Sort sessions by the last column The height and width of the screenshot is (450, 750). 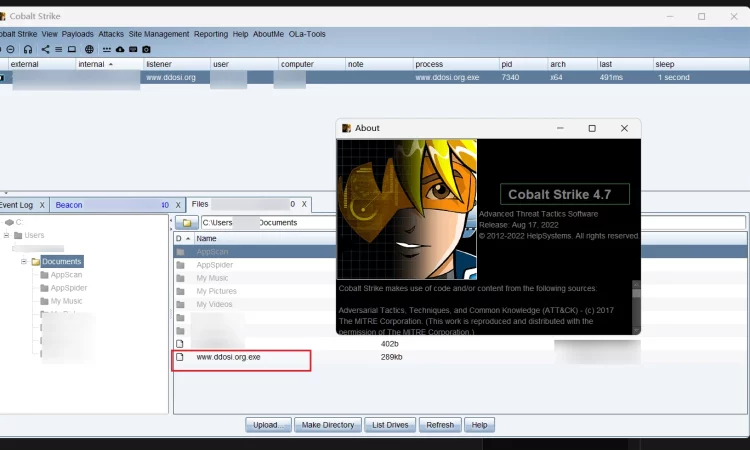tap(624, 64)
